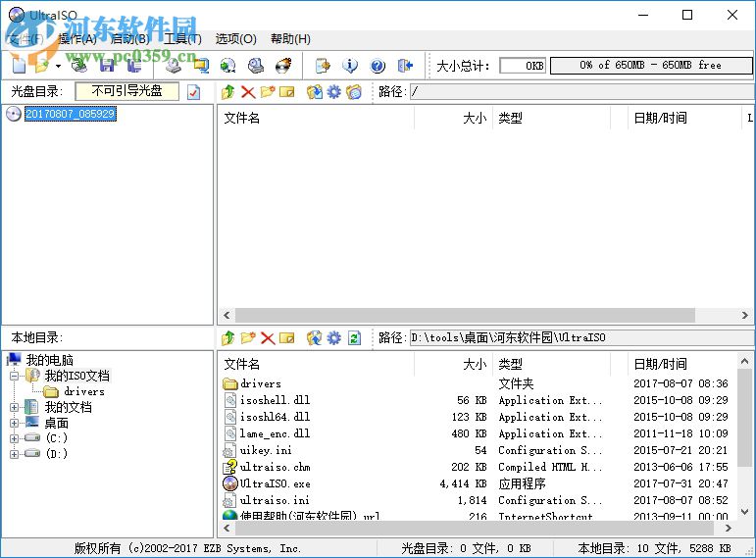Click local file list scrollbar down arrow
The image size is (756, 558).
coord(744,512)
